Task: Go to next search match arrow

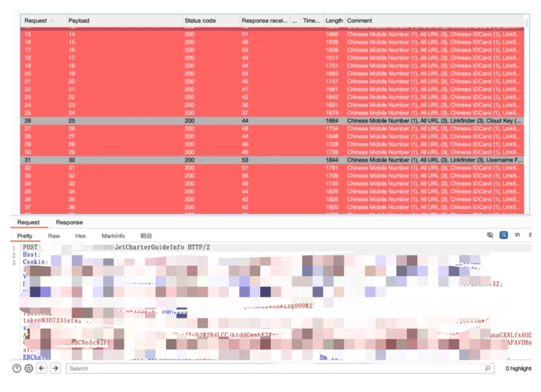Action: 55,369
